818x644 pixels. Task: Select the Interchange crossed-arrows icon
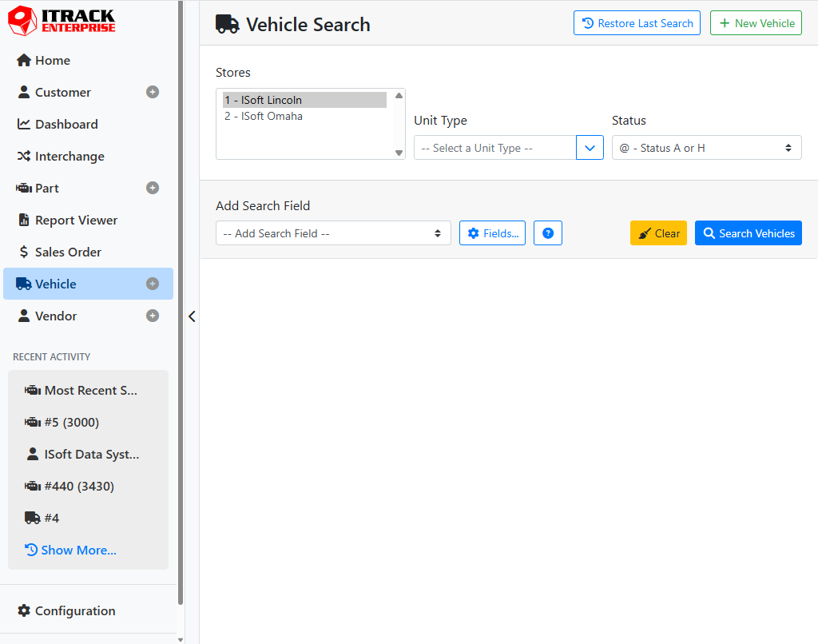[x=24, y=156]
